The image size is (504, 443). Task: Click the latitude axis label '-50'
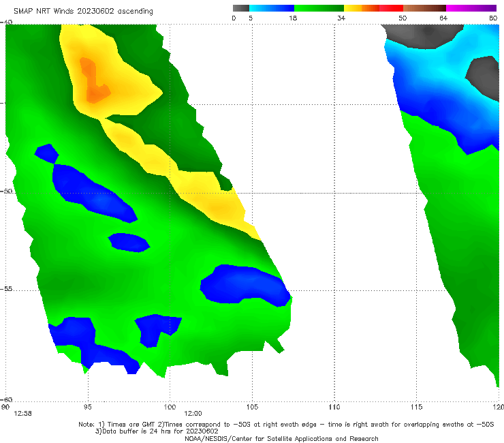click(6, 191)
